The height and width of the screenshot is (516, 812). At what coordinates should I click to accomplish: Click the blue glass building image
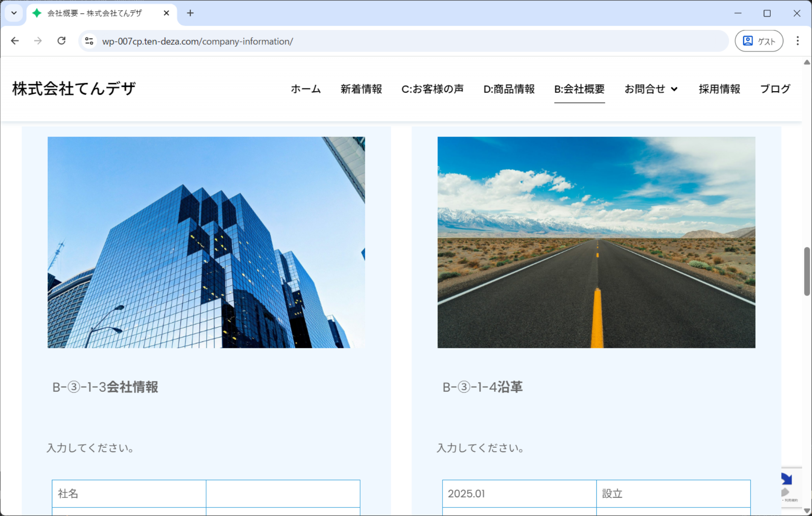point(206,242)
